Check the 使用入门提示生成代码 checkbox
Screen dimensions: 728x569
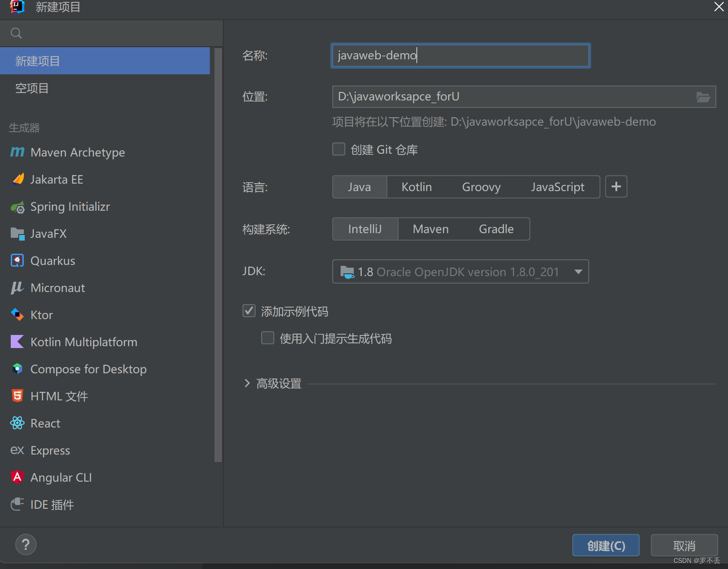click(268, 338)
